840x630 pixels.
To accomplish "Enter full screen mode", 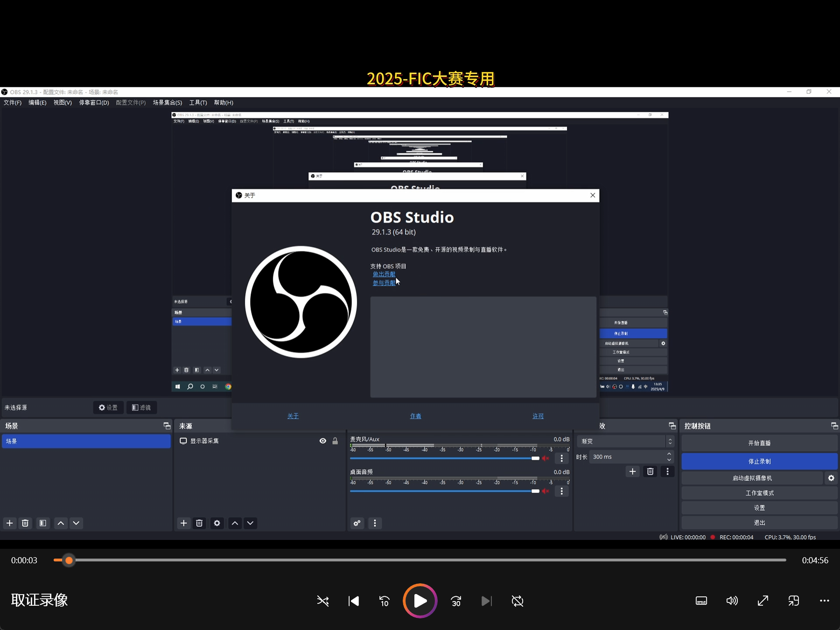I will 763,601.
